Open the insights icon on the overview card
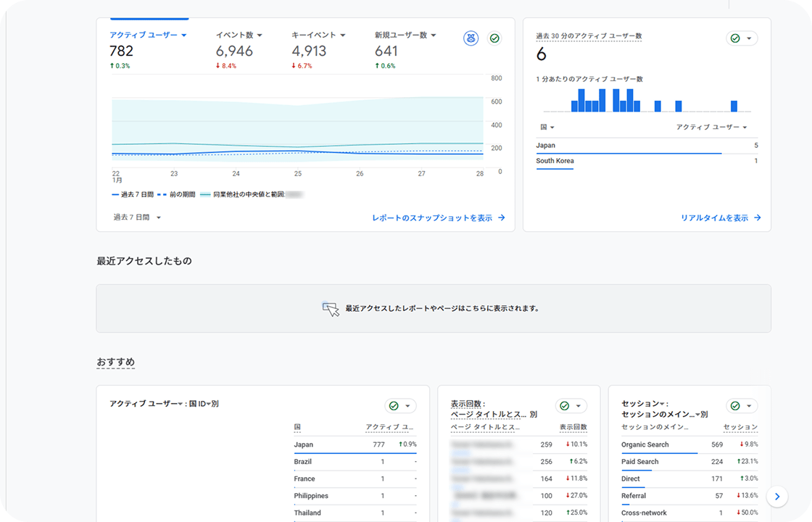812x522 pixels. pyautogui.click(x=471, y=38)
